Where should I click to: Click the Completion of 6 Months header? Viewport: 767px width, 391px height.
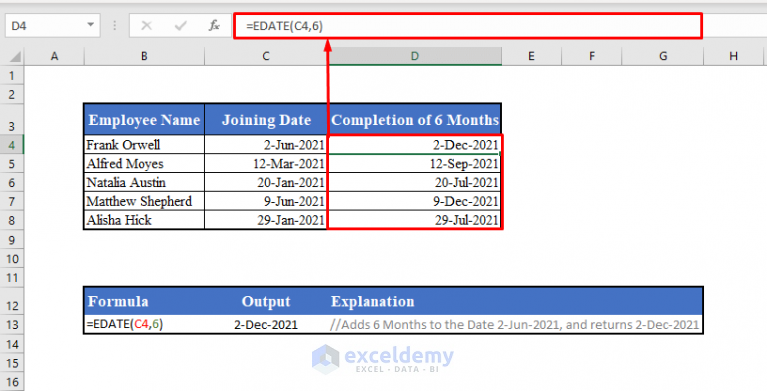415,119
